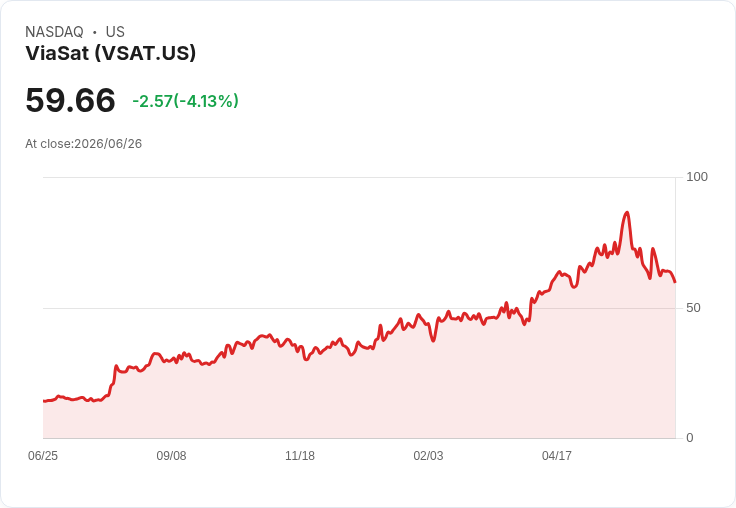Click the 11/18 x-axis date label

click(300, 455)
